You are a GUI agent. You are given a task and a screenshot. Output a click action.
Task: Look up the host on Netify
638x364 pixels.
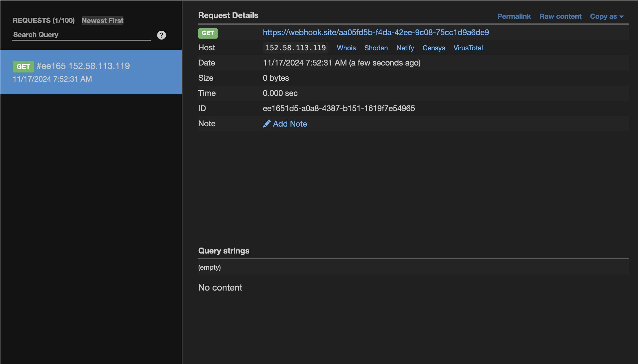[405, 48]
